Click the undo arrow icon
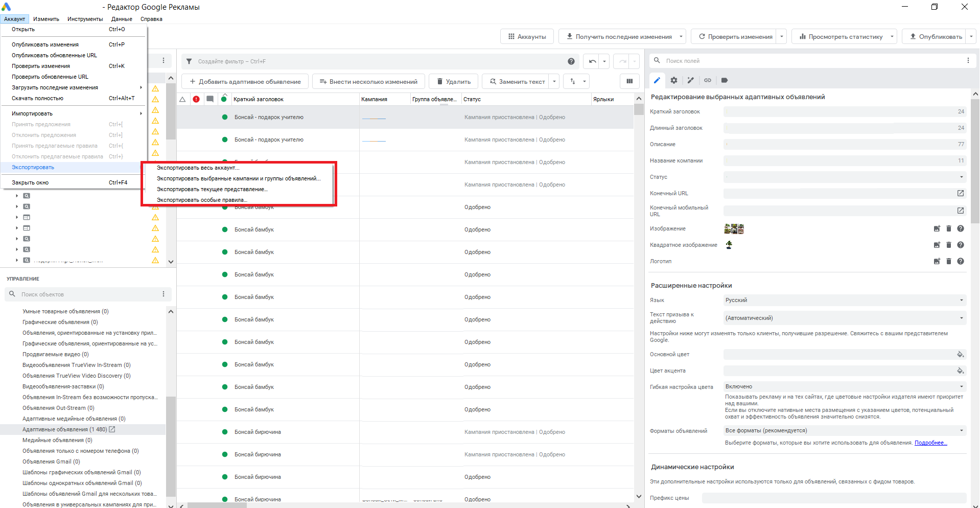The image size is (980, 508). [592, 61]
